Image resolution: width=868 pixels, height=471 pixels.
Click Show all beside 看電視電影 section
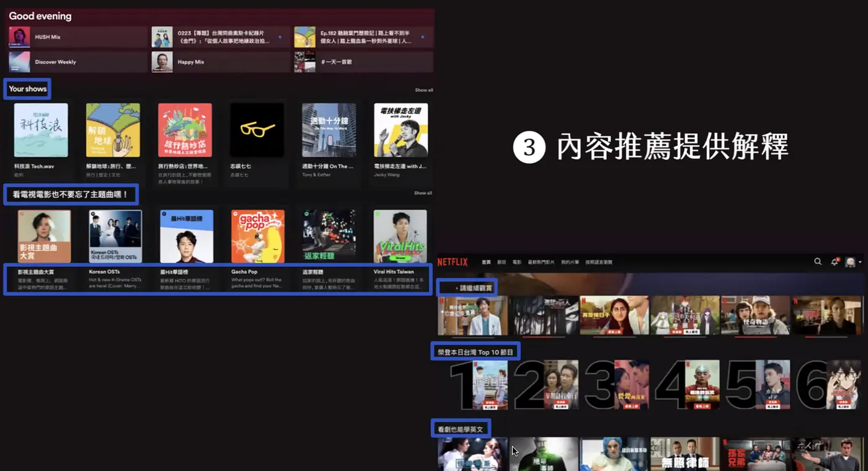click(x=423, y=193)
